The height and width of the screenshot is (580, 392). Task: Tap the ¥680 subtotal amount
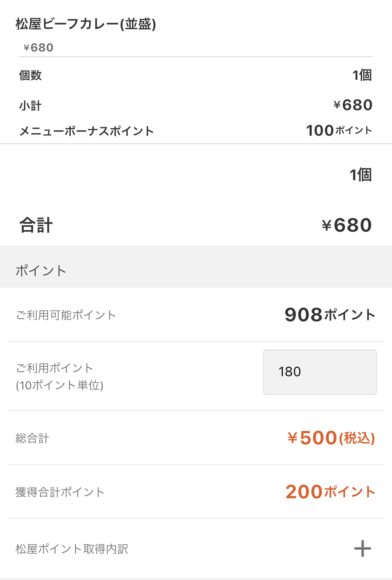[353, 105]
